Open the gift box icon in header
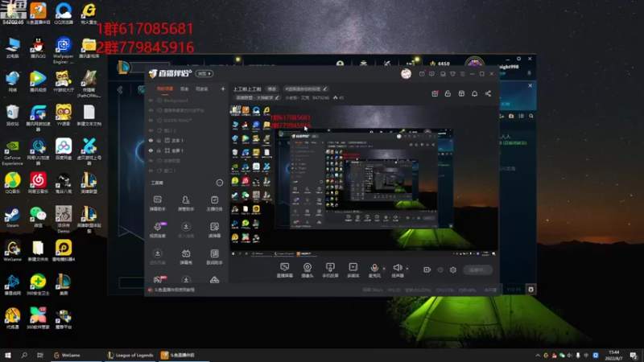 [x=435, y=93]
